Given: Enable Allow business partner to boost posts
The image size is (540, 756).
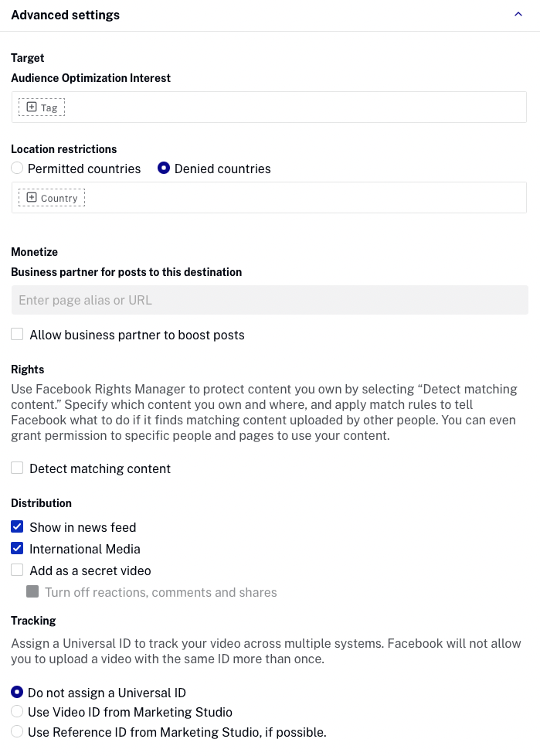Looking at the screenshot, I should [17, 335].
